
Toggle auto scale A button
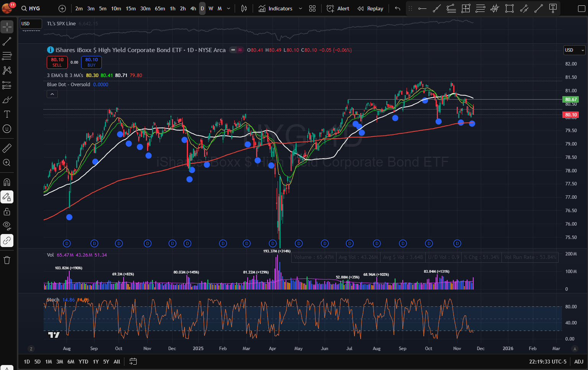tap(575, 349)
